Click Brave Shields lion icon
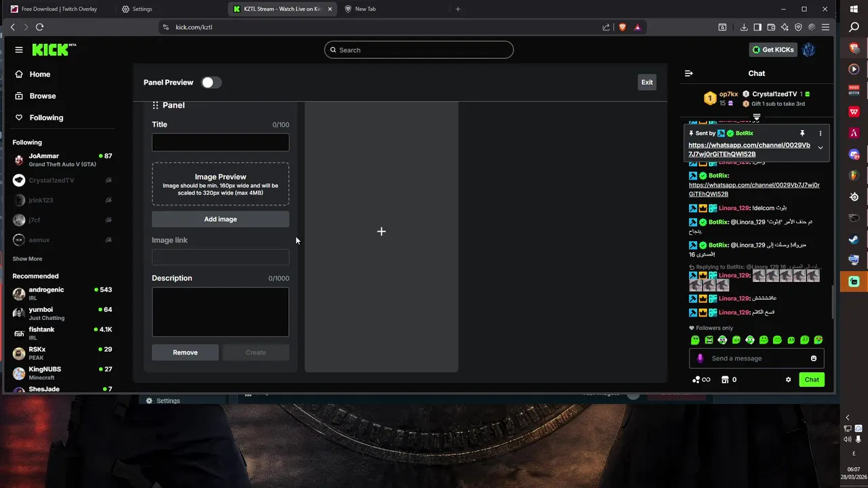Screen dimensions: 868x488 (623, 27)
